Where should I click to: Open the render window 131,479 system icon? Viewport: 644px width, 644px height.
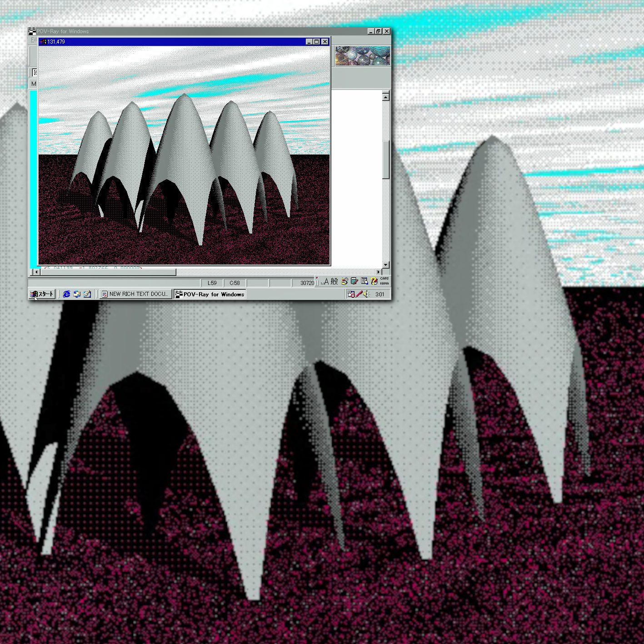(x=43, y=42)
